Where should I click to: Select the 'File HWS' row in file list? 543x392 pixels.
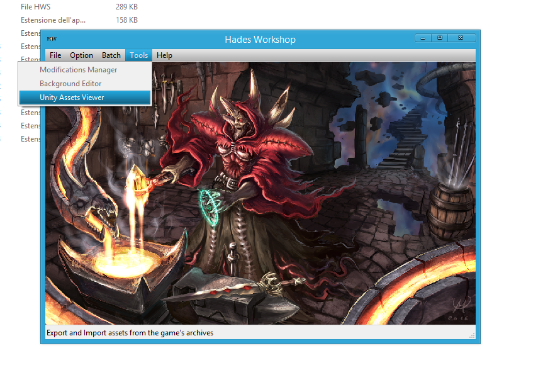pos(79,7)
